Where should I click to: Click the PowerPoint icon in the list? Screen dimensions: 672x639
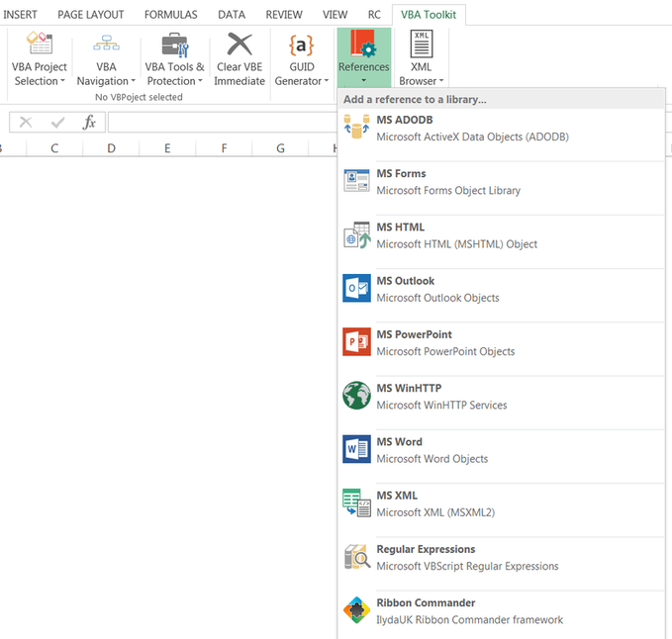tap(356, 342)
